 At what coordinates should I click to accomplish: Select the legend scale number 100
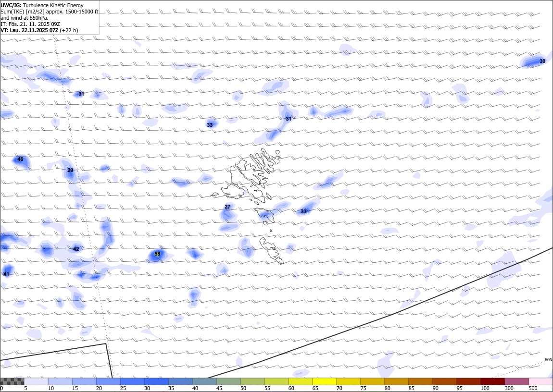[485, 388]
